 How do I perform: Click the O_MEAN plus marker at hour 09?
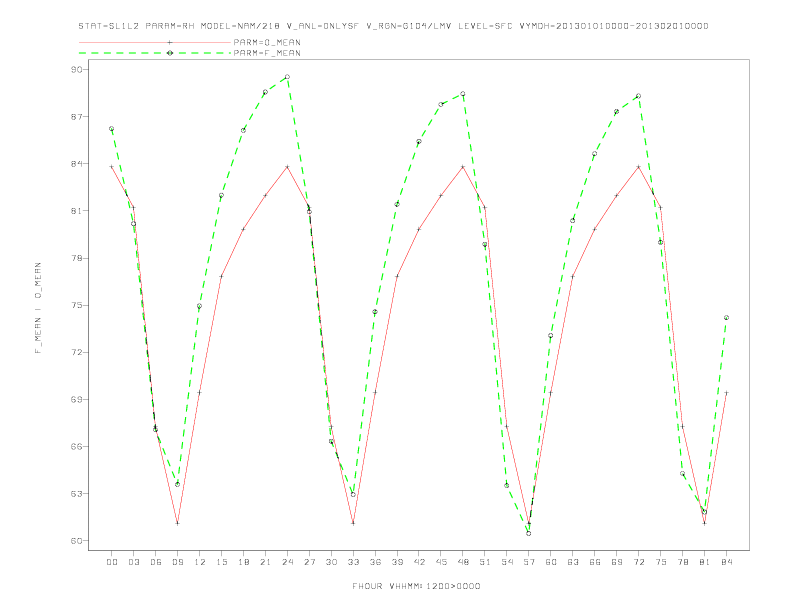177,523
